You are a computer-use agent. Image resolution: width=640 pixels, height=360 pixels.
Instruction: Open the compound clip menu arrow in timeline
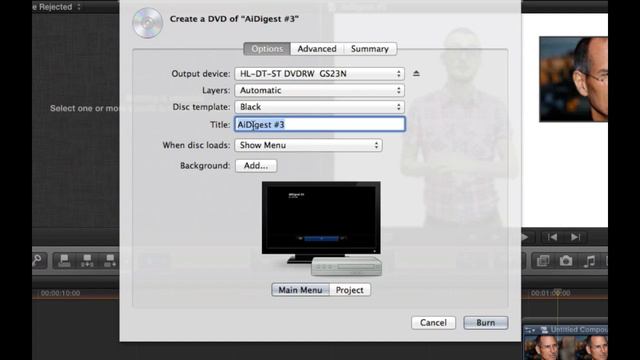coord(530,330)
